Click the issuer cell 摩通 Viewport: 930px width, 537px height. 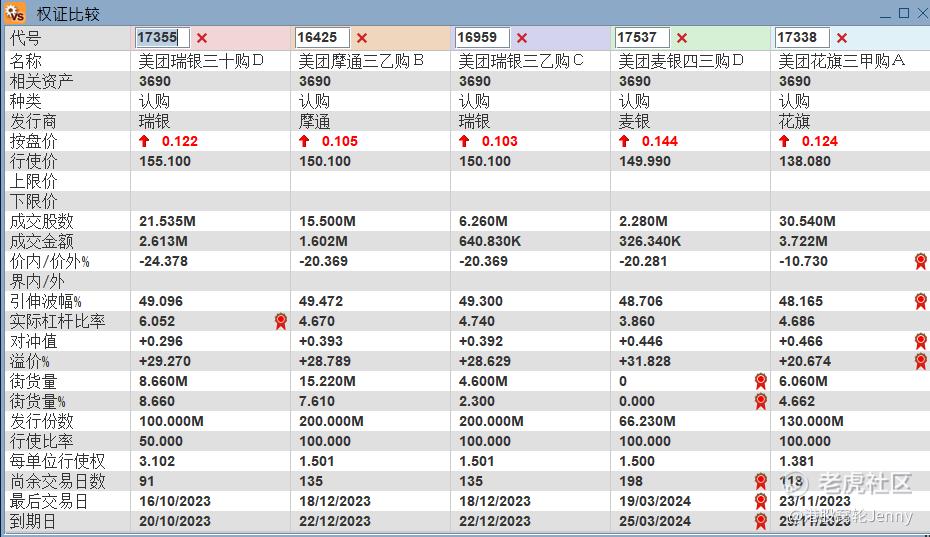coord(314,121)
